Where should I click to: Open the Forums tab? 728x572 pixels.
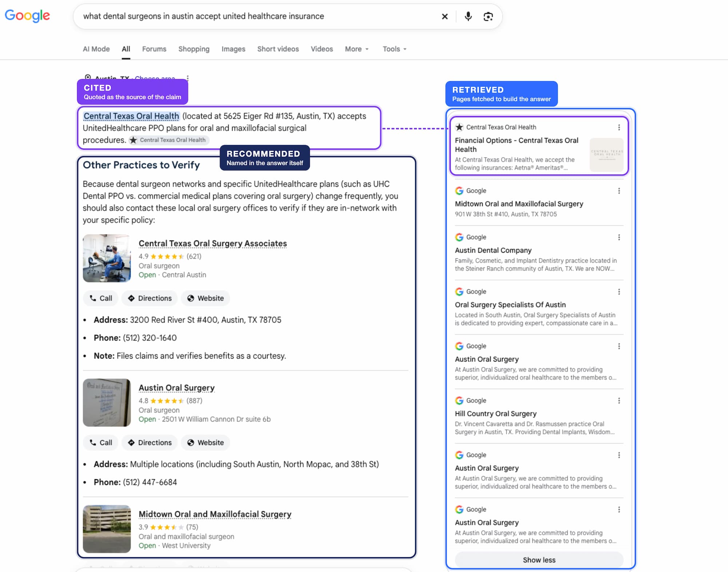click(154, 49)
